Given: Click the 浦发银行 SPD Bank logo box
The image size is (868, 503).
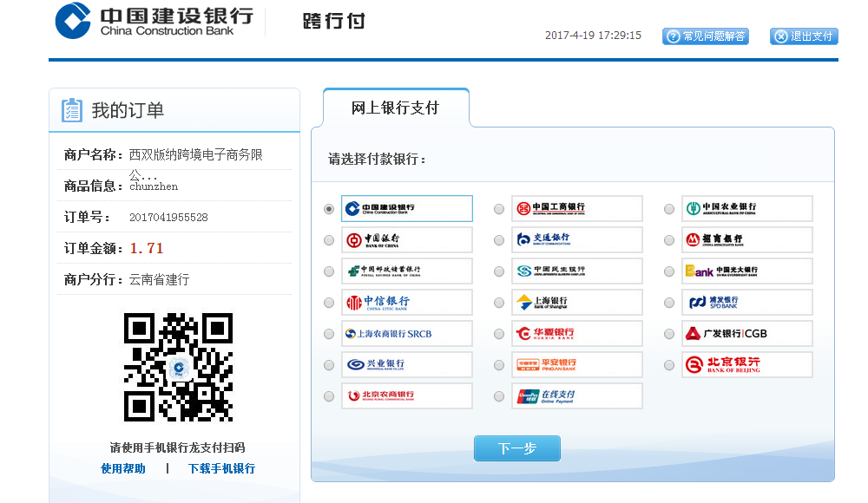Looking at the screenshot, I should [746, 303].
